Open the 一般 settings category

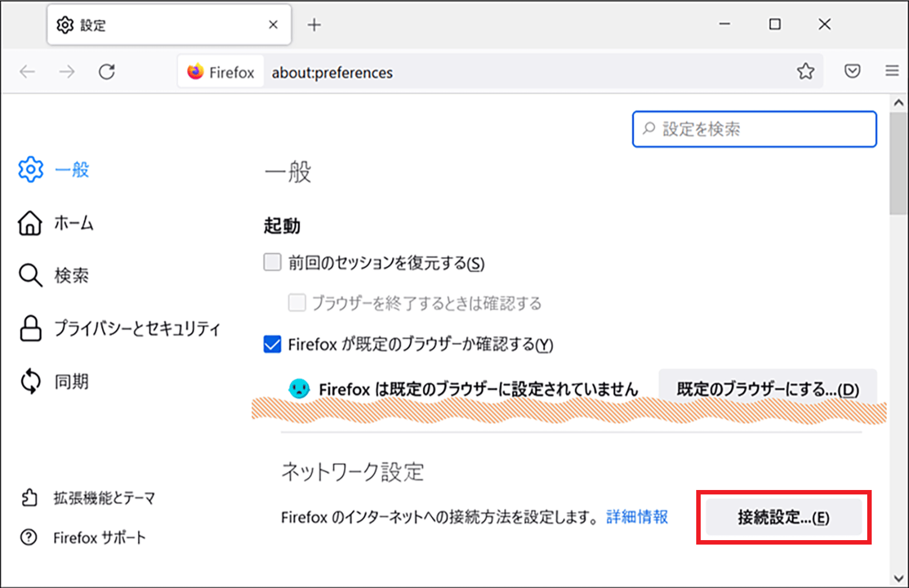pyautogui.click(x=55, y=169)
